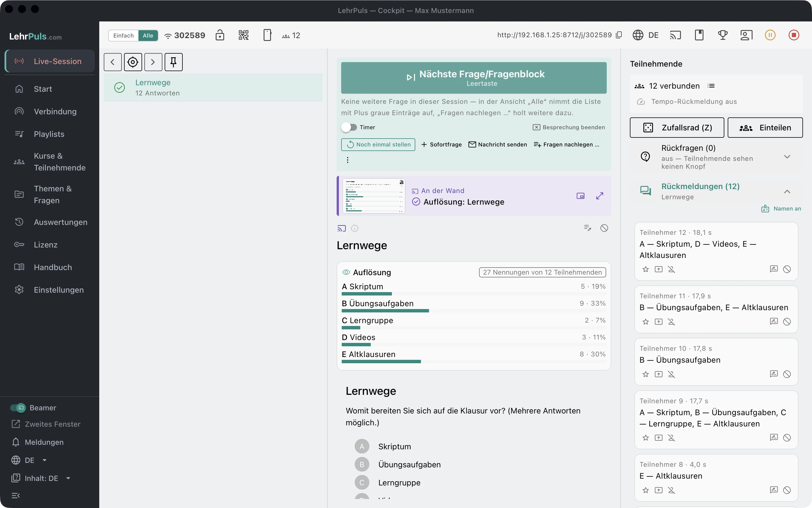Go to next question arrow

[153, 62]
